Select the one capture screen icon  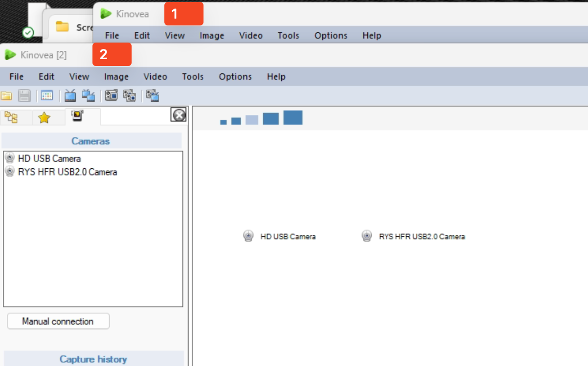(111, 96)
